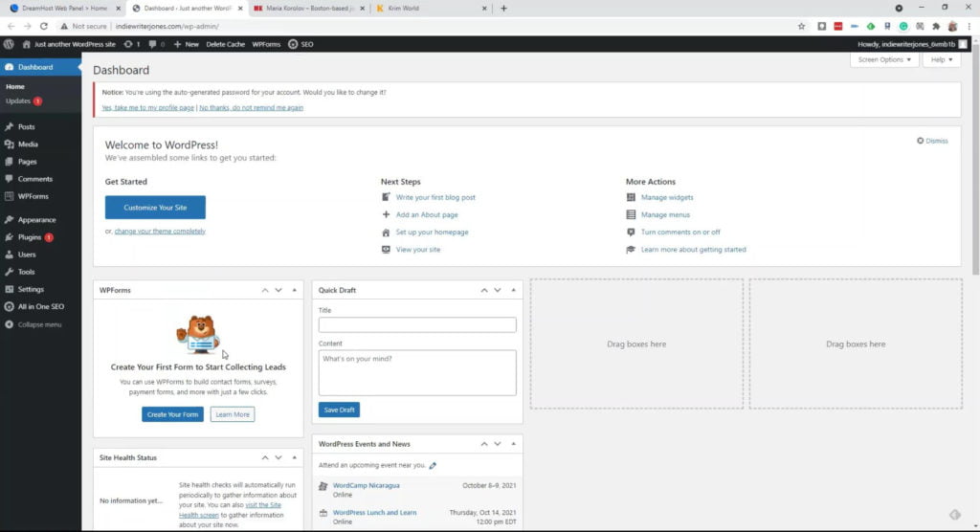Viewport: 980px width, 532px height.
Task: Toggle the WordPress Events and News panel
Action: (x=514, y=444)
